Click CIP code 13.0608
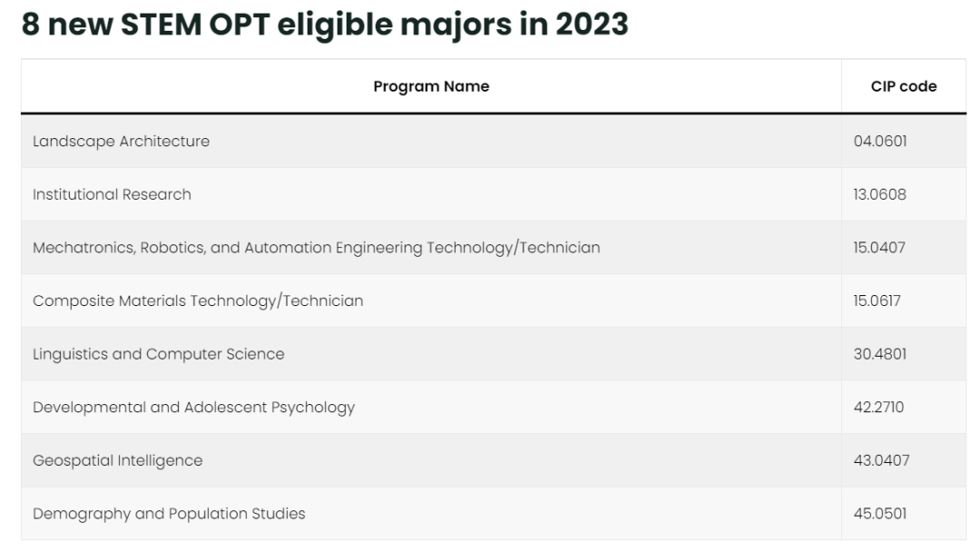 879,194
